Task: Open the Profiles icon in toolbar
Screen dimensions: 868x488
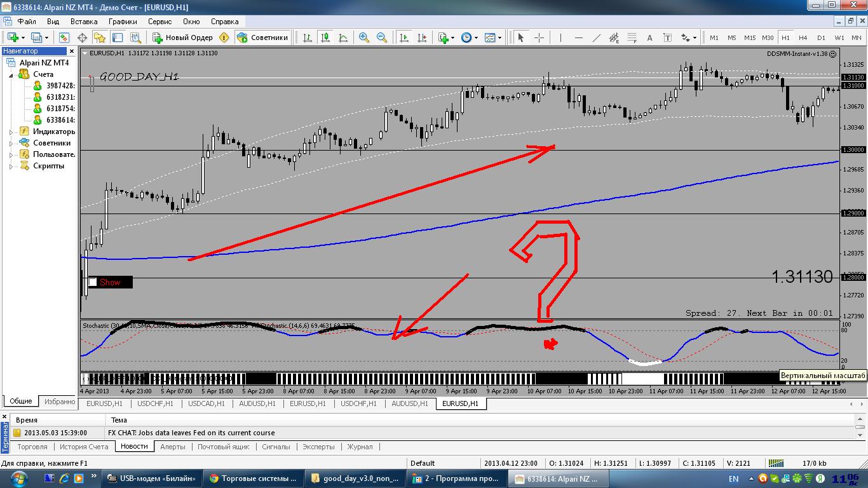Action: pyautogui.click(x=39, y=37)
